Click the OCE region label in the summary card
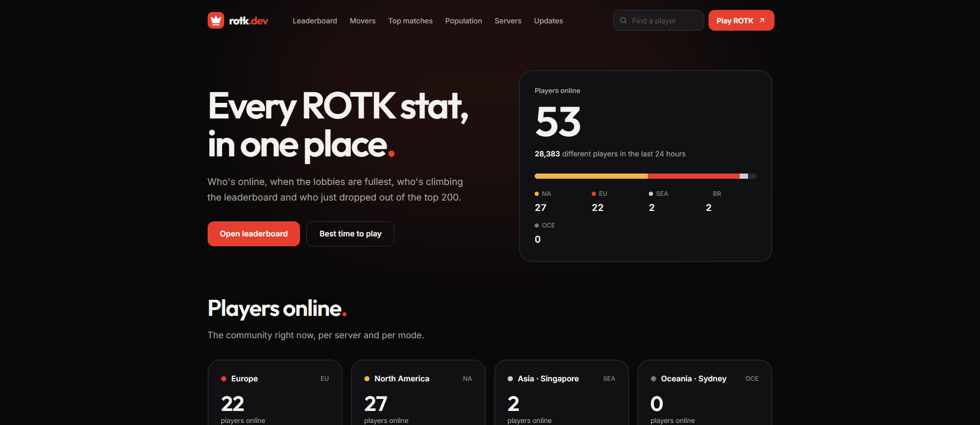980x425 pixels. pos(548,225)
